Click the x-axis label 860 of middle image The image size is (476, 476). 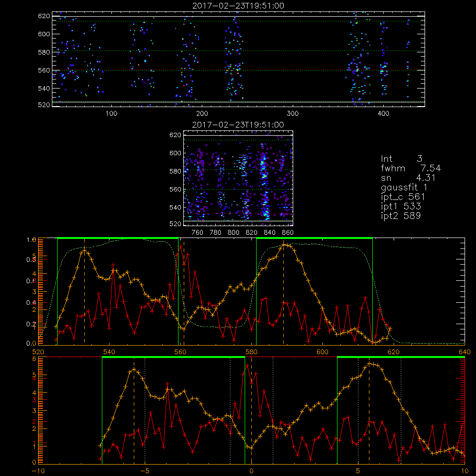click(288, 233)
